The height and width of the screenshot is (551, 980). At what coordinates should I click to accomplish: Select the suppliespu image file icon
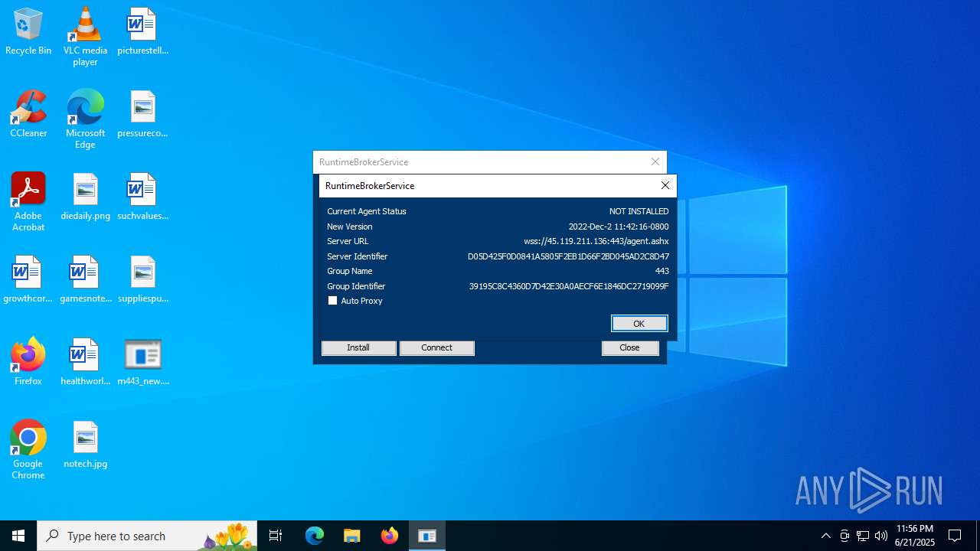pyautogui.click(x=142, y=280)
